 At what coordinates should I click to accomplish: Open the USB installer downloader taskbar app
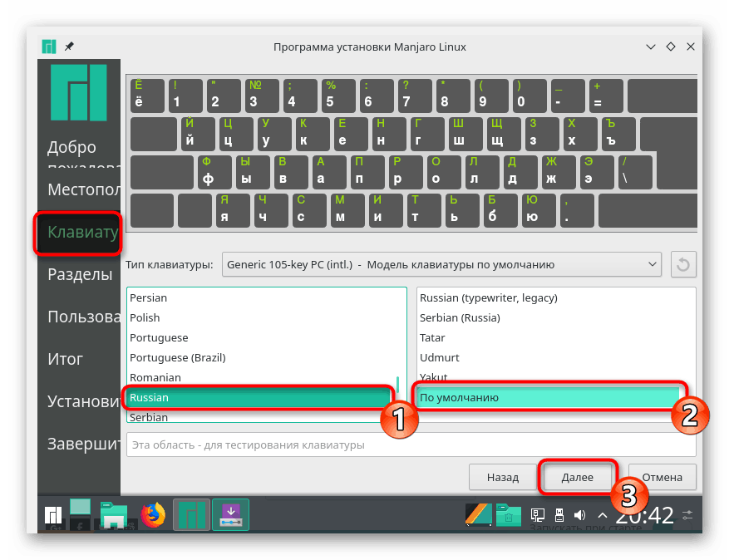pyautogui.click(x=230, y=514)
